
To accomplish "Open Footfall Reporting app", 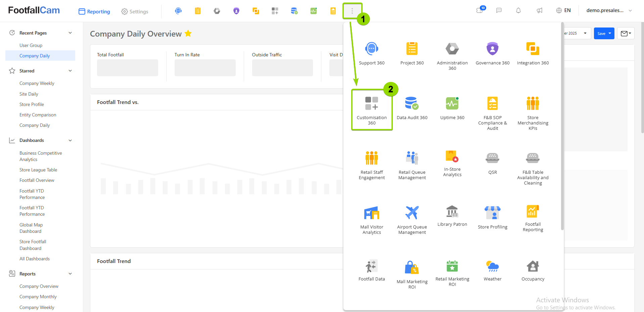I will [x=533, y=218].
